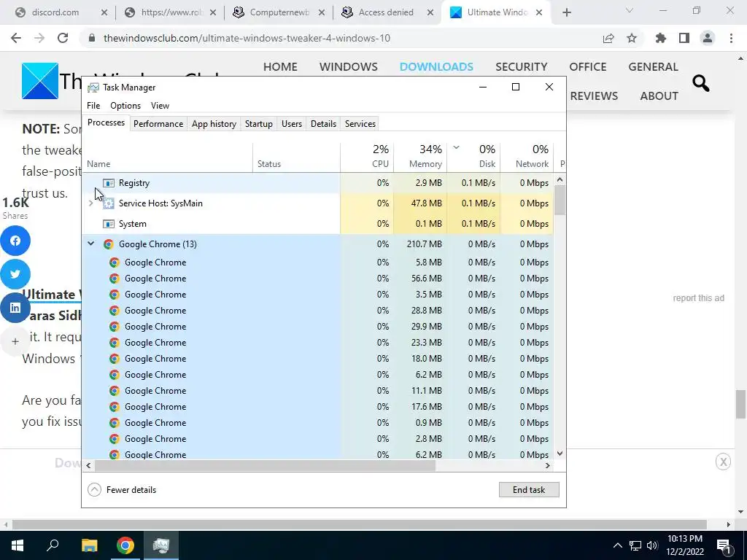Click the Chrome taskbar icon

click(x=125, y=545)
